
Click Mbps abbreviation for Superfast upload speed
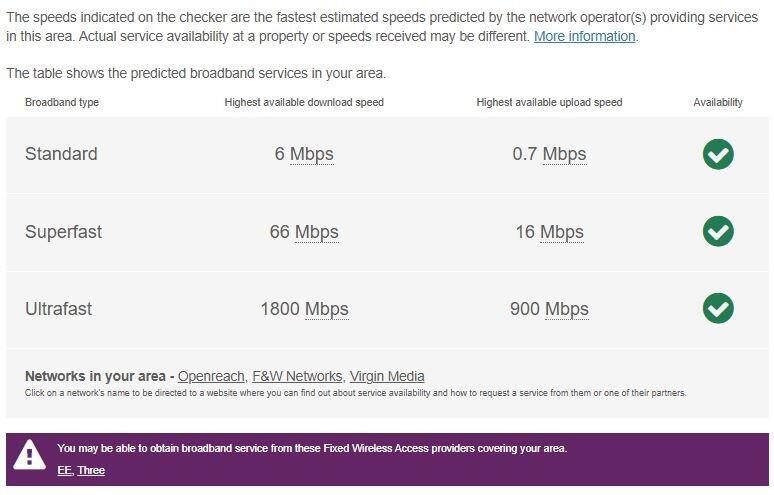(x=562, y=232)
